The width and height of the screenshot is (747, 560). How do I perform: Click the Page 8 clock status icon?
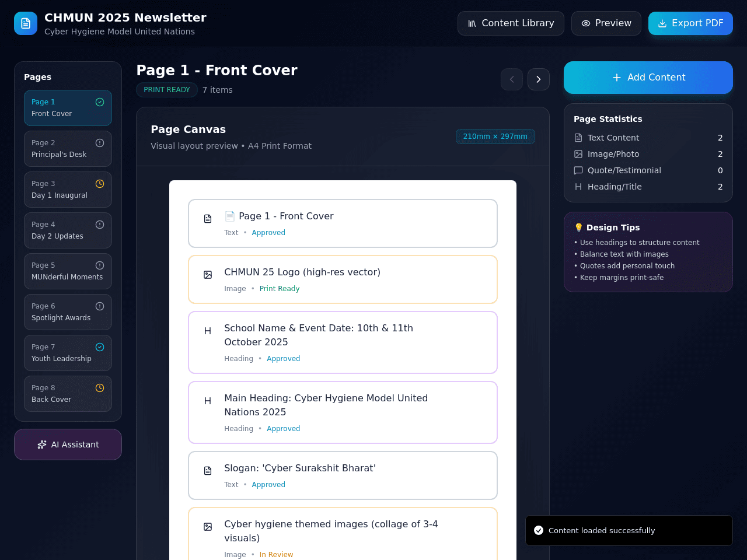[x=100, y=388]
